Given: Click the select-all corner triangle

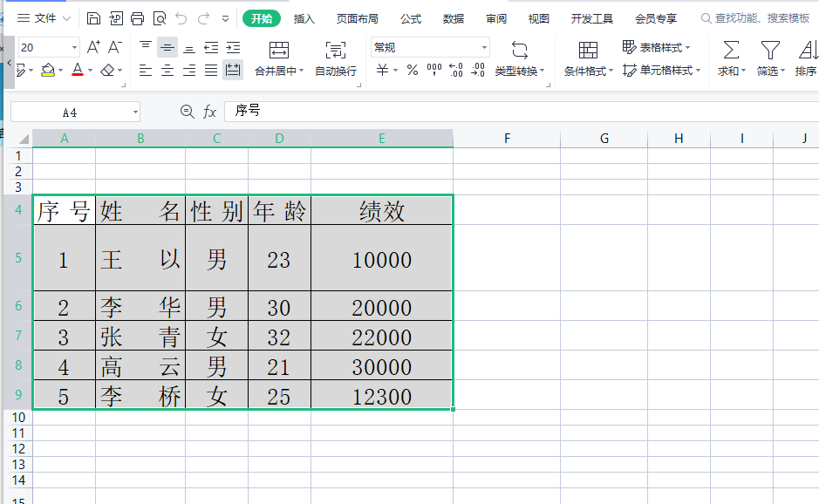Looking at the screenshot, I should tap(23, 139).
